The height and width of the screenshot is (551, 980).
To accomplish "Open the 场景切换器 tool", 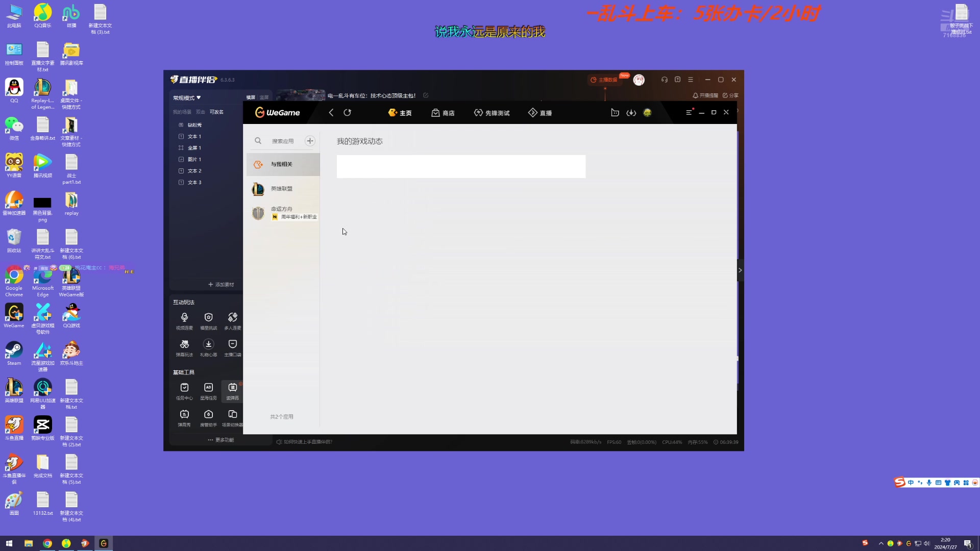I will click(232, 418).
